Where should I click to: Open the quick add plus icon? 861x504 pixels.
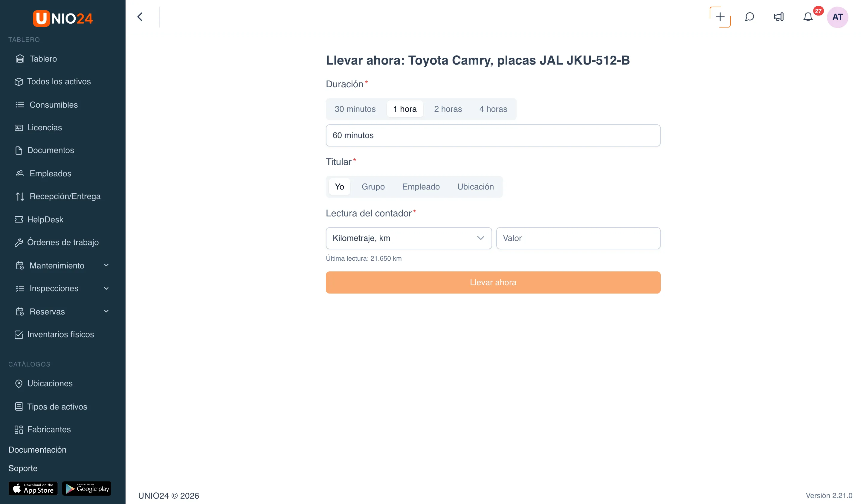(720, 17)
